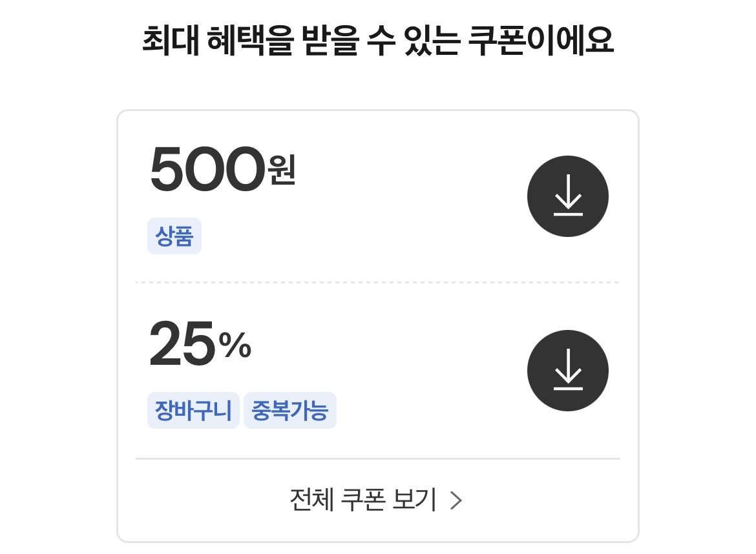Click the solid line above 전체 쿠폰 보기
This screenshot has width=756, height=554.
(377, 458)
